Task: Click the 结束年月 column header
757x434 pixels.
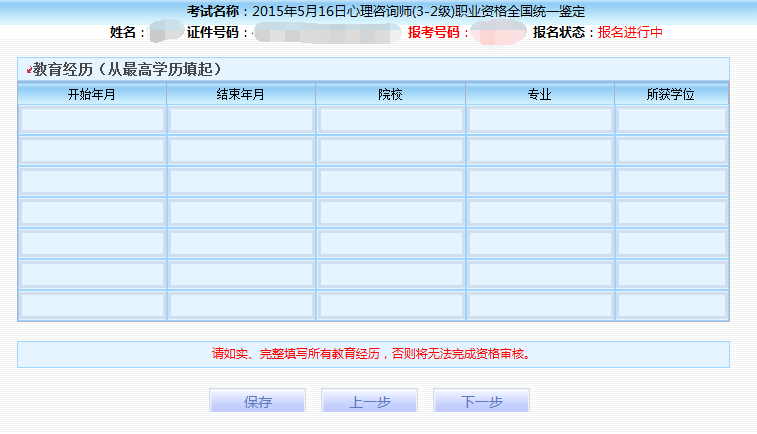Action: pos(241,95)
